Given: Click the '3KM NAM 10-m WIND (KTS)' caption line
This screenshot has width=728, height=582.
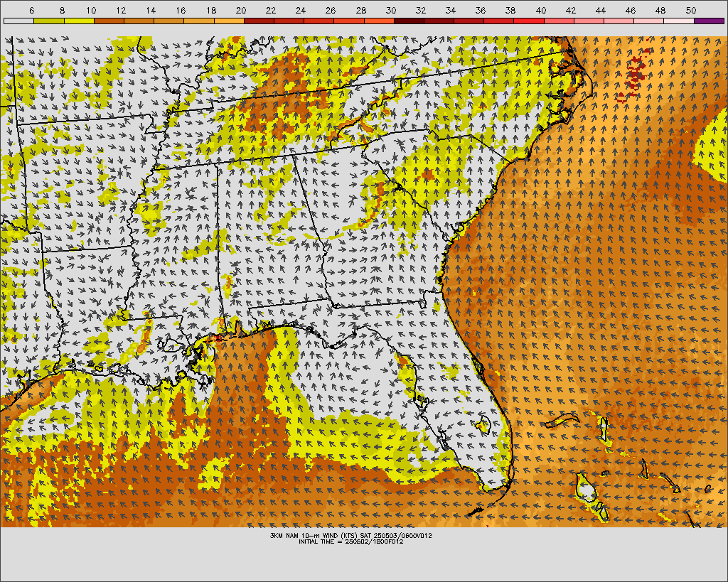Looking at the screenshot, I should pyautogui.click(x=351, y=535).
